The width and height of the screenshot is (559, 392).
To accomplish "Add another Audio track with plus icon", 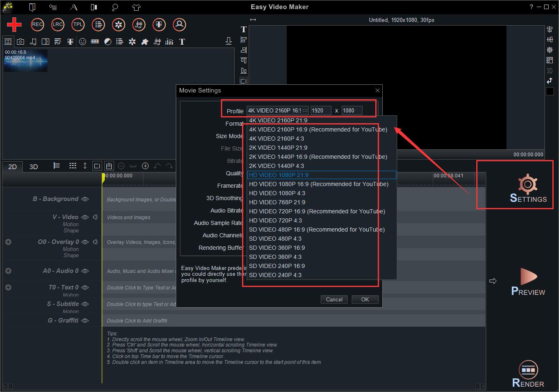I will (8, 271).
